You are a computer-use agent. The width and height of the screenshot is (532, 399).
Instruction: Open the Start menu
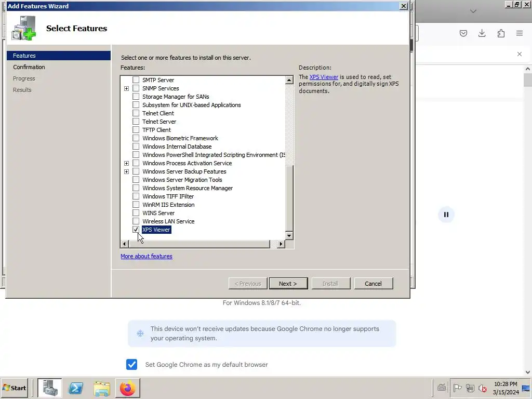click(x=15, y=388)
